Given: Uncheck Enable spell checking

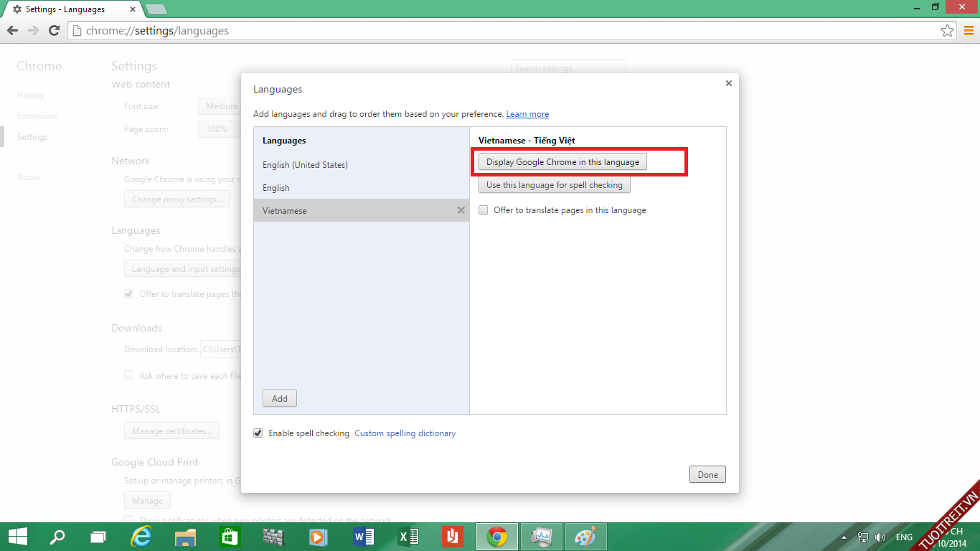Looking at the screenshot, I should (x=258, y=433).
